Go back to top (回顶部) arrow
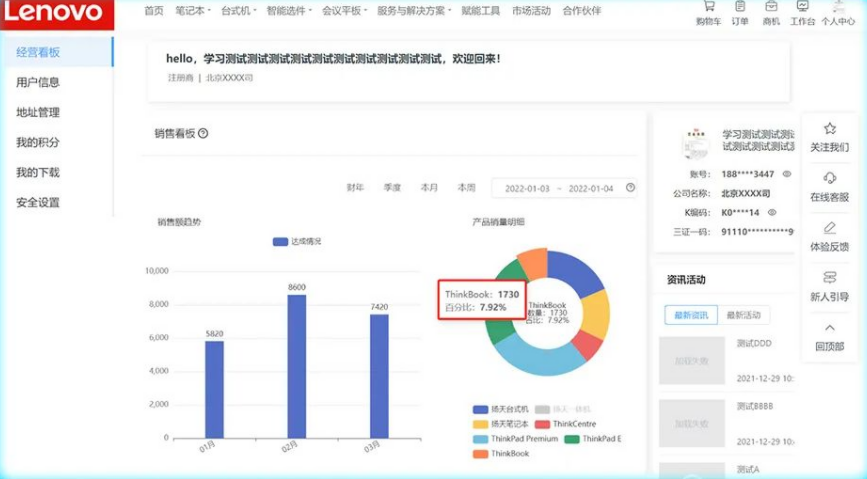This screenshot has width=867, height=479. [829, 327]
